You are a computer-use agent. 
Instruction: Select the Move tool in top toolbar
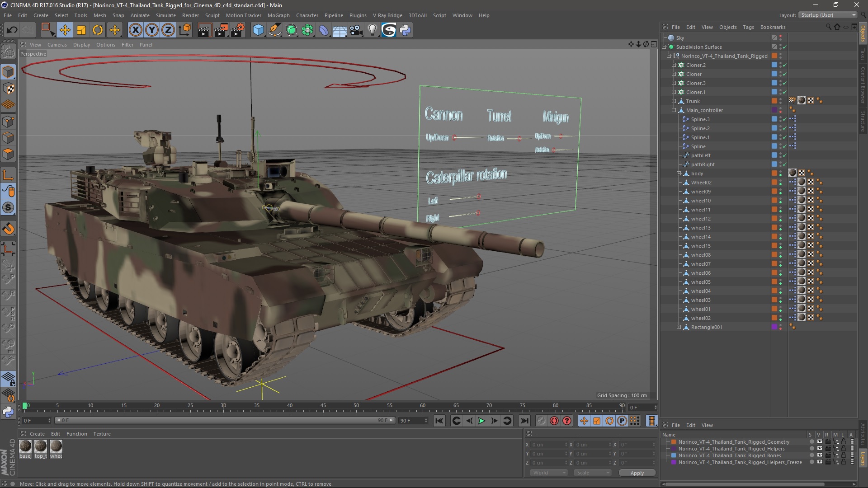coord(65,30)
